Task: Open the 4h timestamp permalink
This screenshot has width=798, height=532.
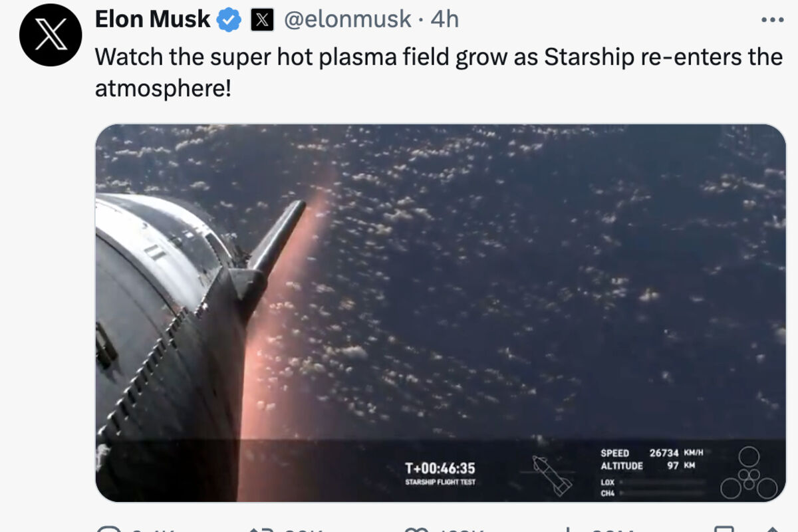Action: click(x=445, y=19)
